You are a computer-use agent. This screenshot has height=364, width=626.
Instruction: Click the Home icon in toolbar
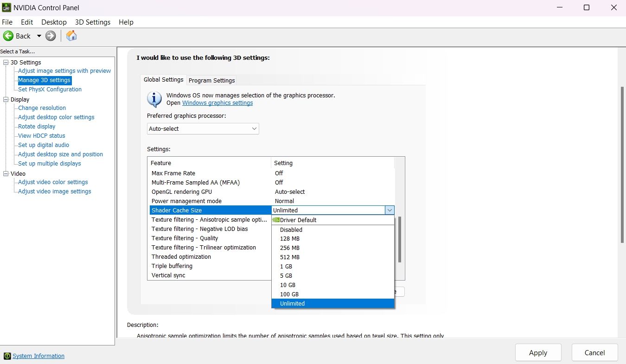pyautogui.click(x=71, y=36)
